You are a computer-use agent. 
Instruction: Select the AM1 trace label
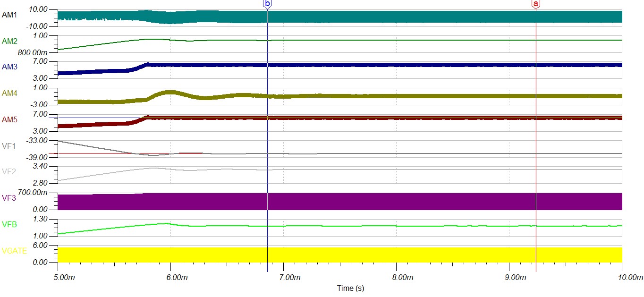point(10,15)
